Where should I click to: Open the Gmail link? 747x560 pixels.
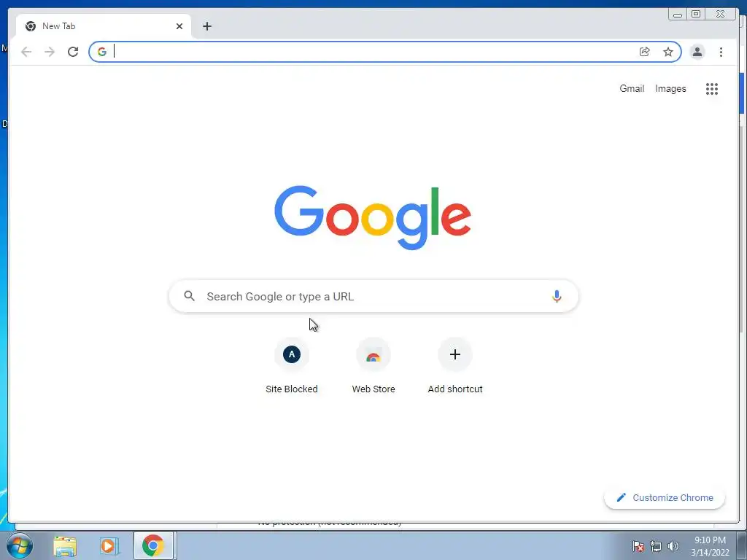(632, 88)
